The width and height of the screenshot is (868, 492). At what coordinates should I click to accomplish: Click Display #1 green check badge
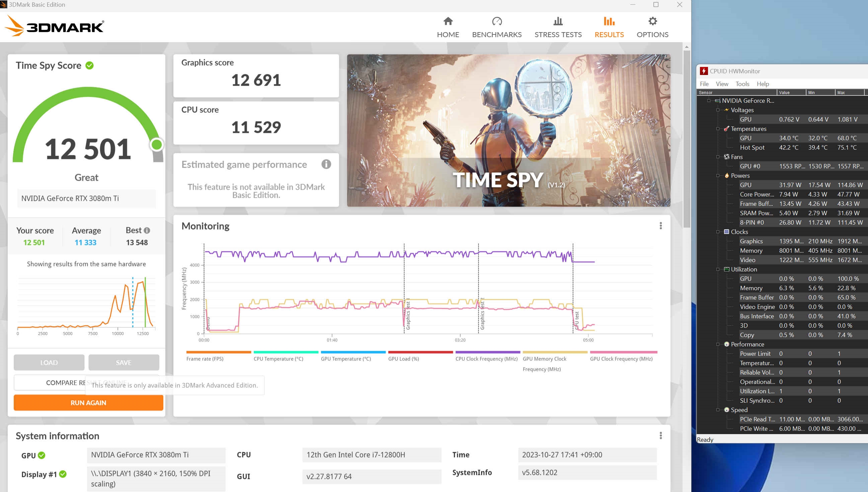click(63, 474)
